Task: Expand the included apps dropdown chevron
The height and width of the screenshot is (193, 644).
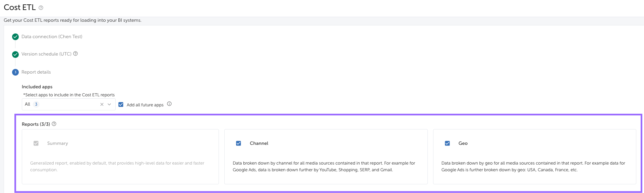Action: tap(109, 104)
